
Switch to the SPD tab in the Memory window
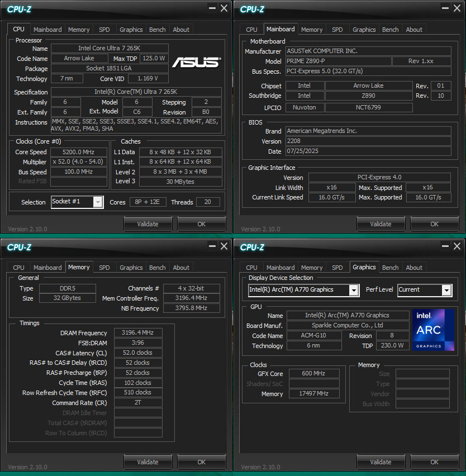click(104, 267)
